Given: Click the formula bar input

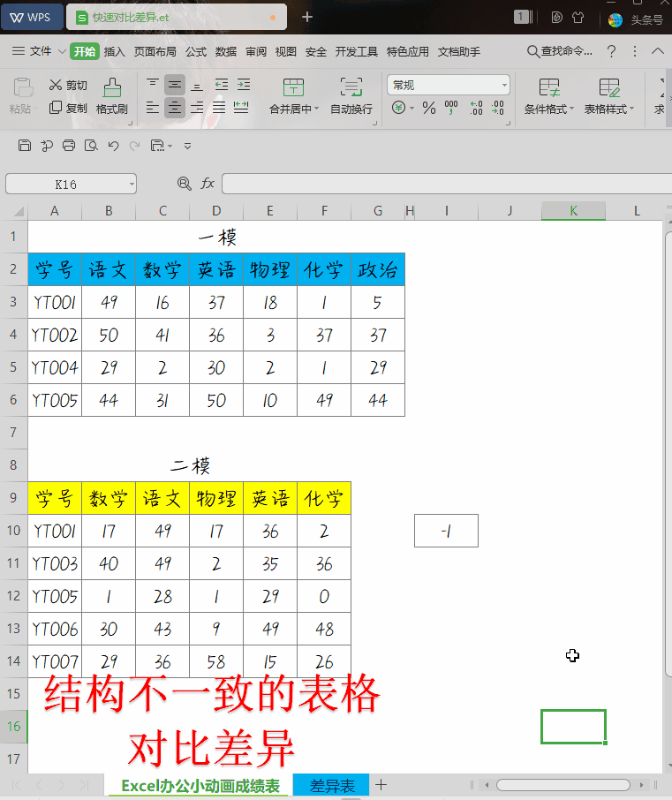Looking at the screenshot, I should click(447, 184).
